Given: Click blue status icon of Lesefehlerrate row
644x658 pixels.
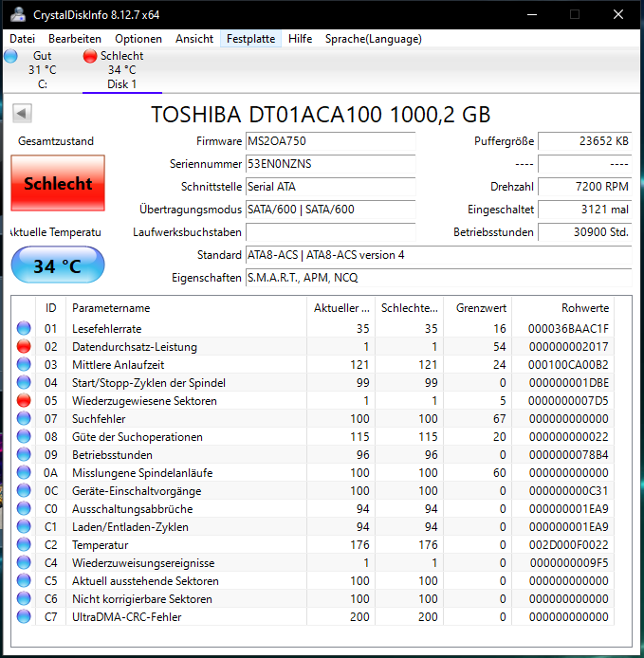Looking at the screenshot, I should coord(24,328).
